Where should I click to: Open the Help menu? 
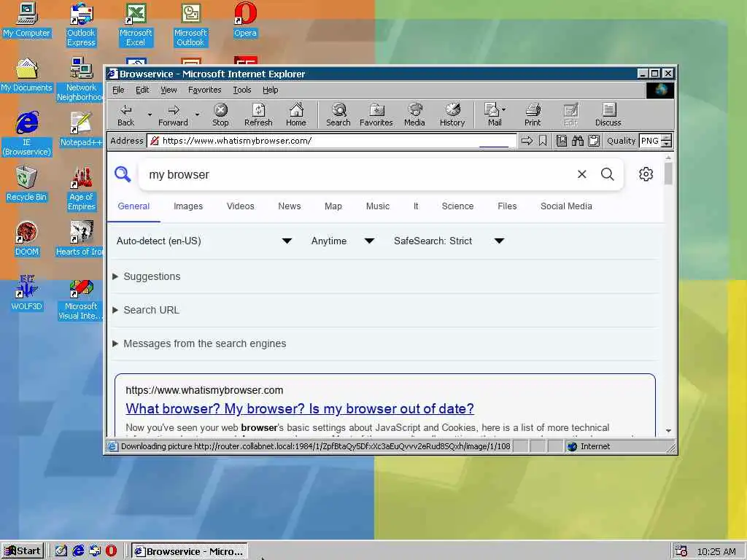270,90
